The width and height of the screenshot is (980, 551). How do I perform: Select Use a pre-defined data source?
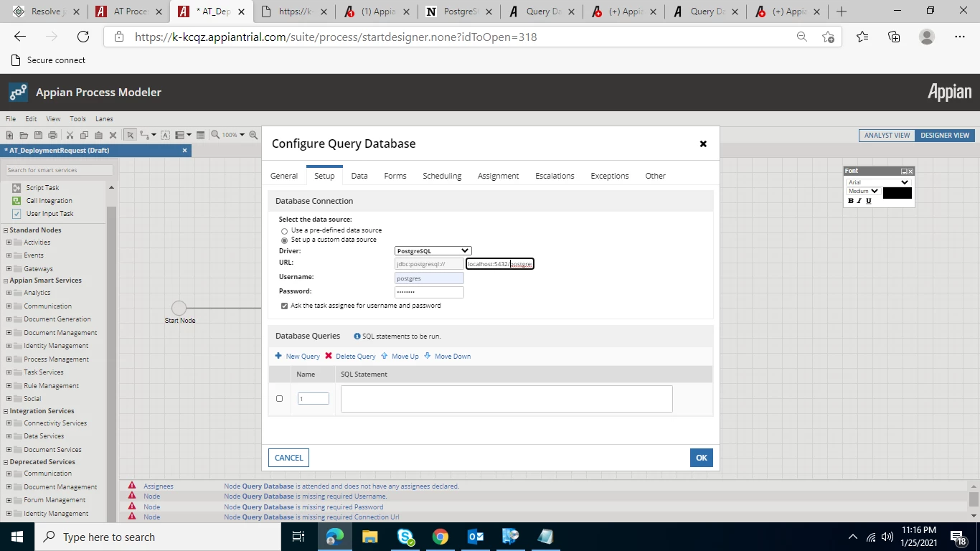[x=285, y=231]
